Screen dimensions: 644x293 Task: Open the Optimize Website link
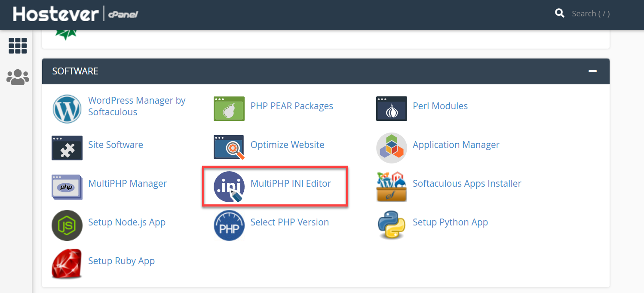[288, 145]
